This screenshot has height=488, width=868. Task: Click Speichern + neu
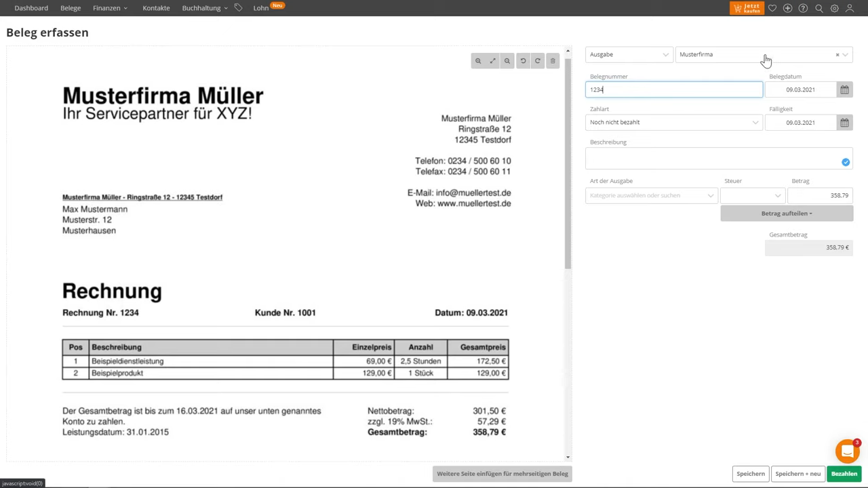click(797, 473)
